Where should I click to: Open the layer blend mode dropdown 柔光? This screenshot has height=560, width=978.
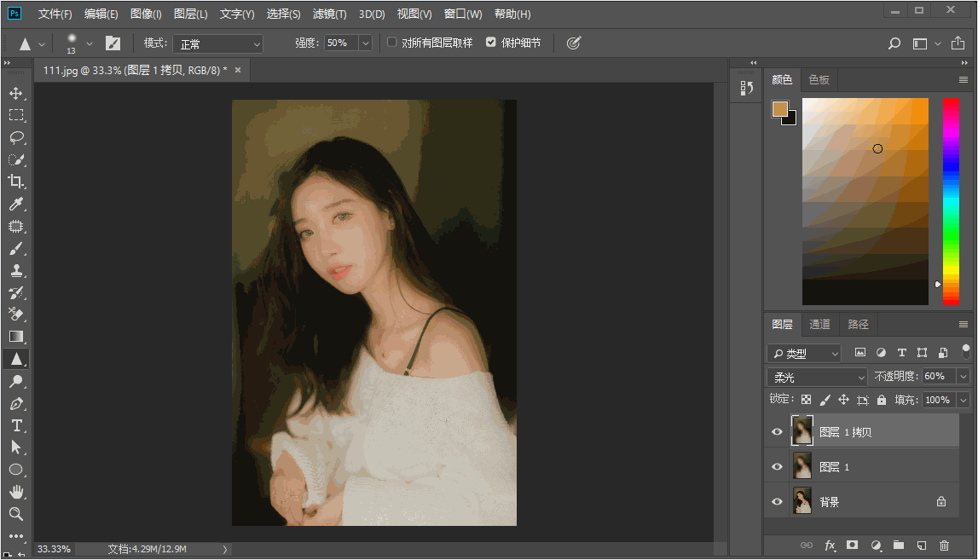pos(817,377)
